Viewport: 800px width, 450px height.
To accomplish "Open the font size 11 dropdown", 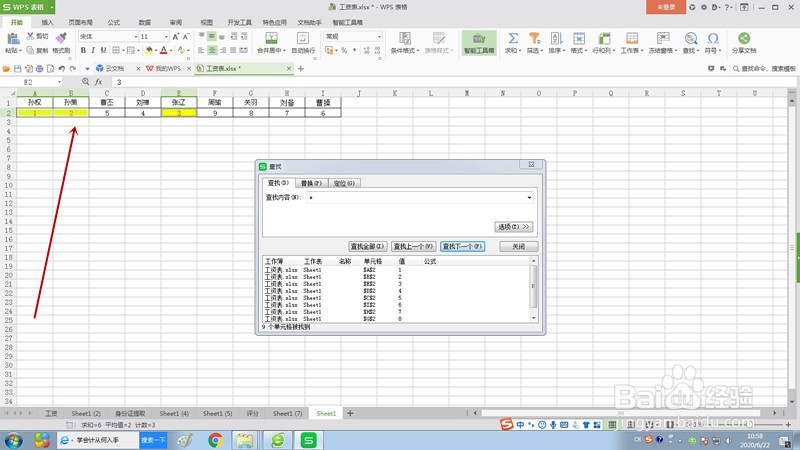I will tap(166, 37).
